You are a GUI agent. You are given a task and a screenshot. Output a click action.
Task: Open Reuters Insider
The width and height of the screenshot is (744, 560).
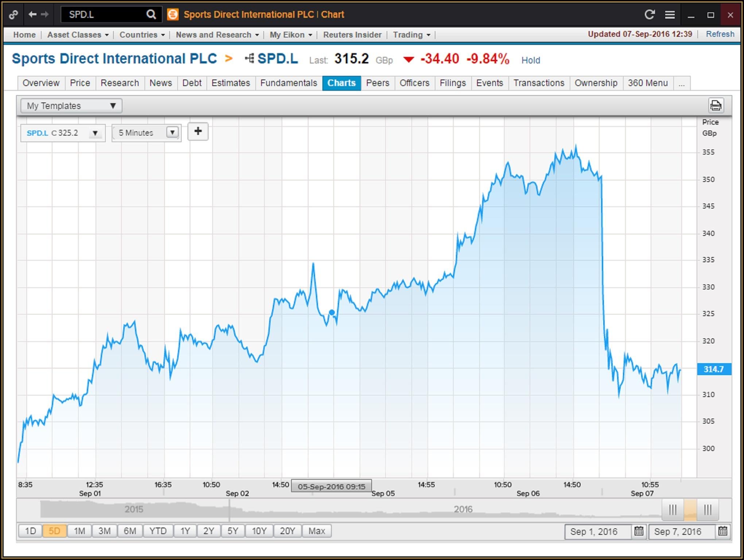pos(352,35)
